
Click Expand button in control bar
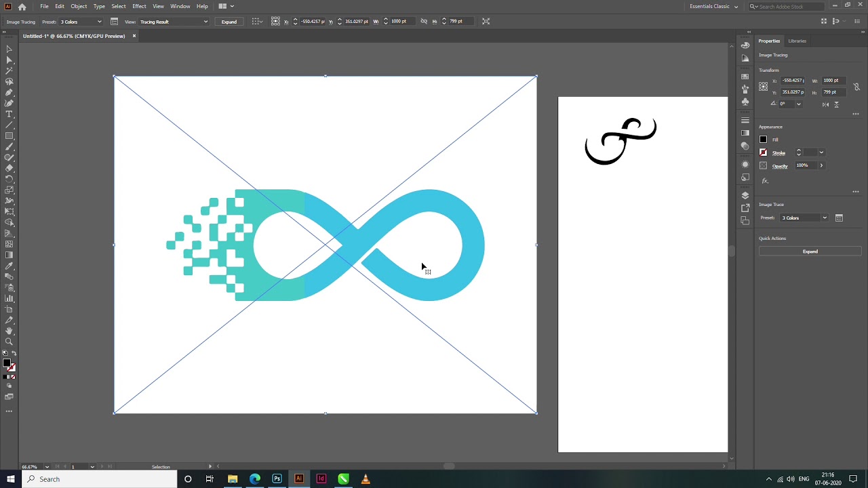click(x=229, y=22)
